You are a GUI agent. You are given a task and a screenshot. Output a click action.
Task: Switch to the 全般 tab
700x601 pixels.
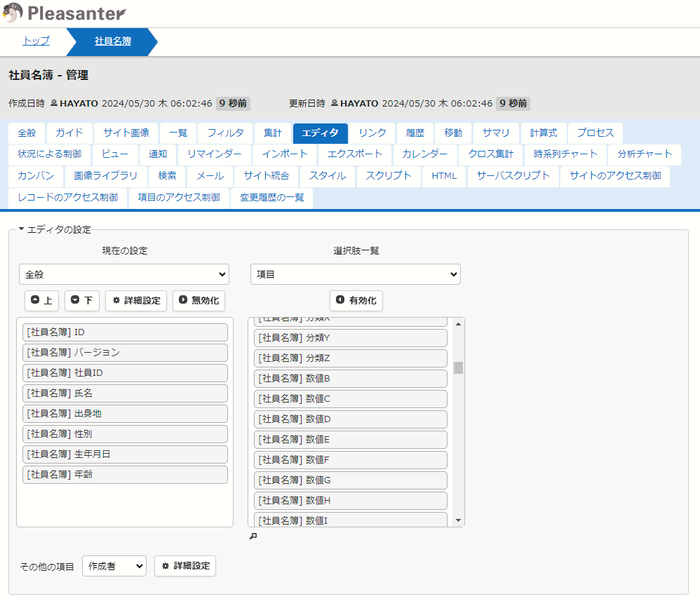(27, 133)
